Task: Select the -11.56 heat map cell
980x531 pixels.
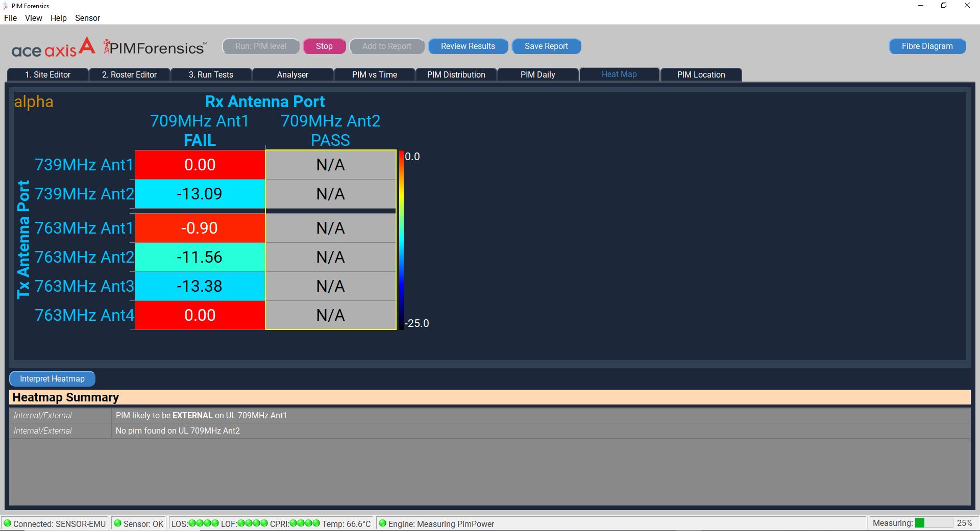Action: [x=200, y=257]
